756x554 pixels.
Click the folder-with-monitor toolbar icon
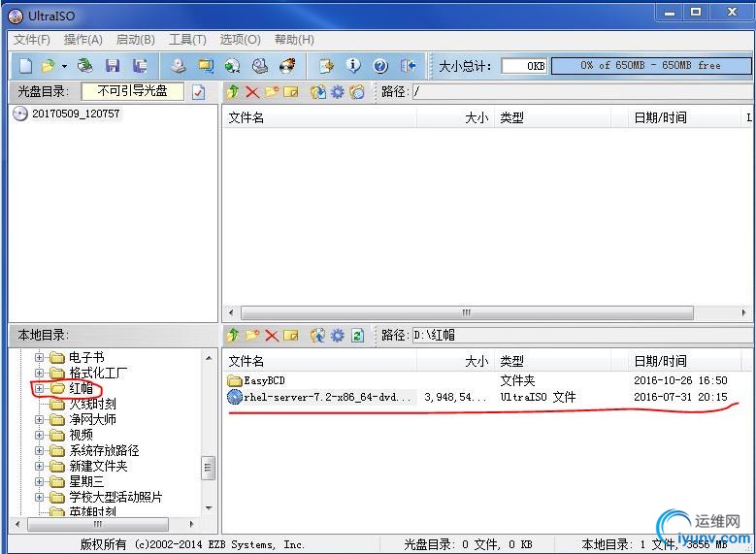(206, 66)
